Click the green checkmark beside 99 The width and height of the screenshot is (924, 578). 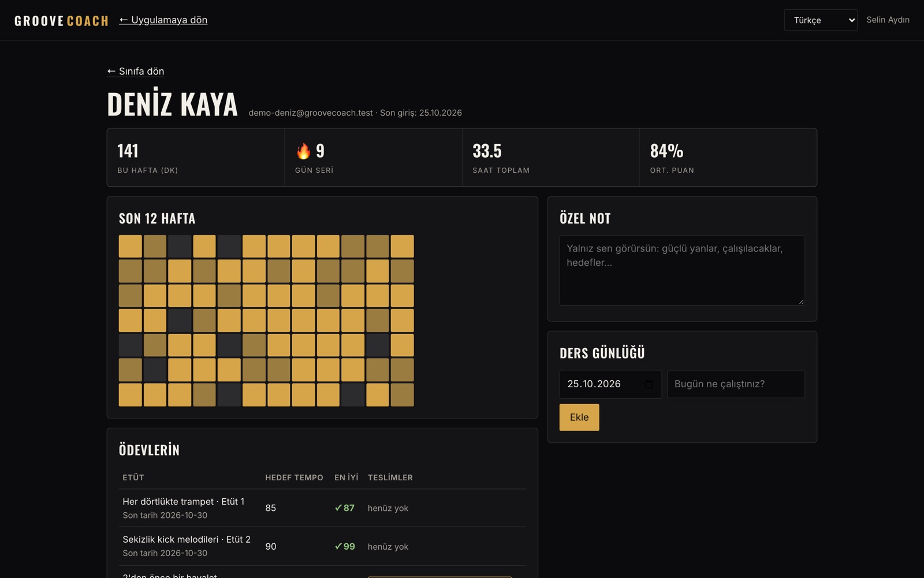tap(338, 546)
